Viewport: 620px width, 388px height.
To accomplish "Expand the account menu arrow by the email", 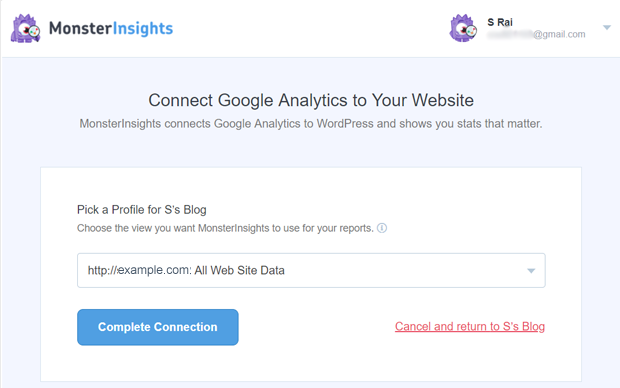I will (607, 28).
